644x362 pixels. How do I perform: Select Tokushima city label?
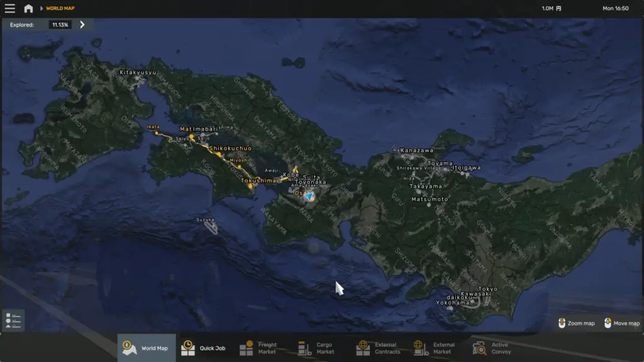(258, 180)
